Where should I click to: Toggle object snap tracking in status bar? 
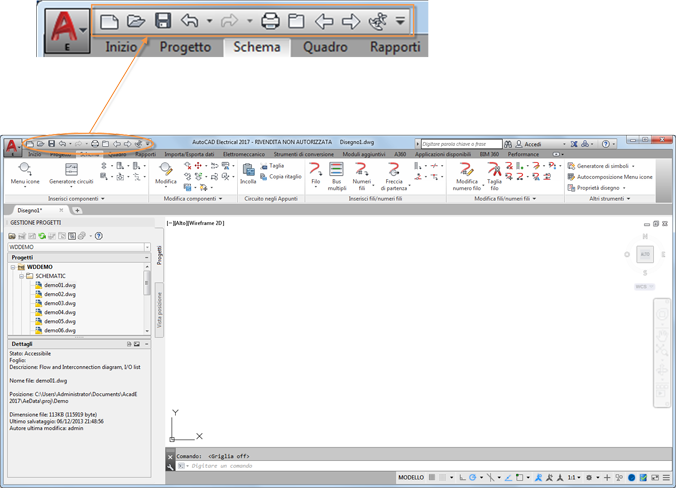click(508, 477)
